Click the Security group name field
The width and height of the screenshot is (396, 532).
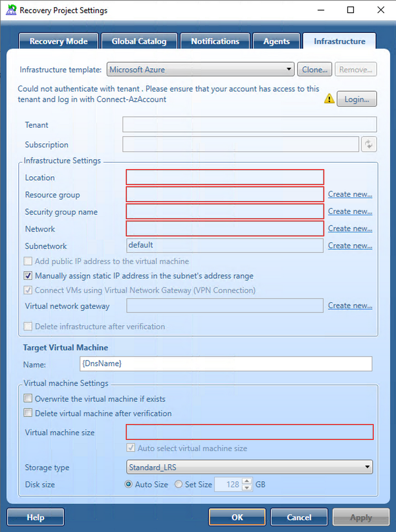(225, 211)
